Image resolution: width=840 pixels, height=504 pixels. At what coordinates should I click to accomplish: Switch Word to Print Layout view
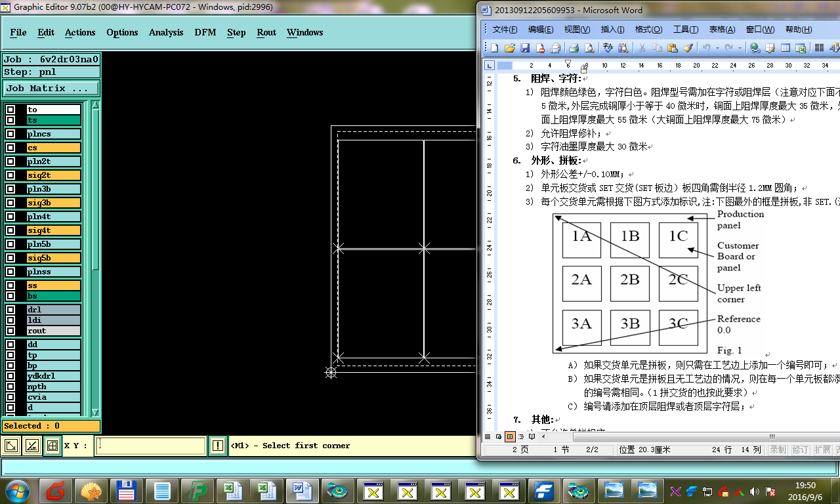pos(510,436)
